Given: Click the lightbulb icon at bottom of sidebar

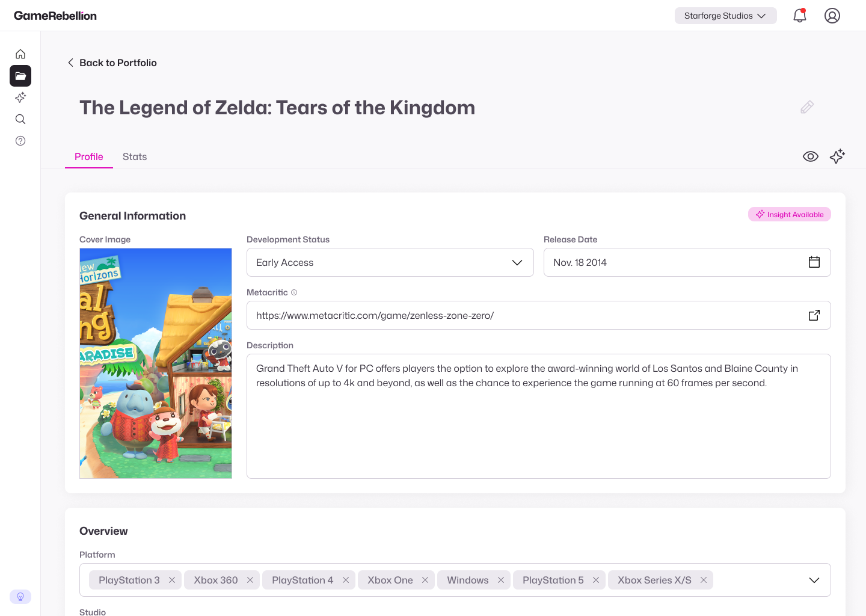Looking at the screenshot, I should coord(20,596).
